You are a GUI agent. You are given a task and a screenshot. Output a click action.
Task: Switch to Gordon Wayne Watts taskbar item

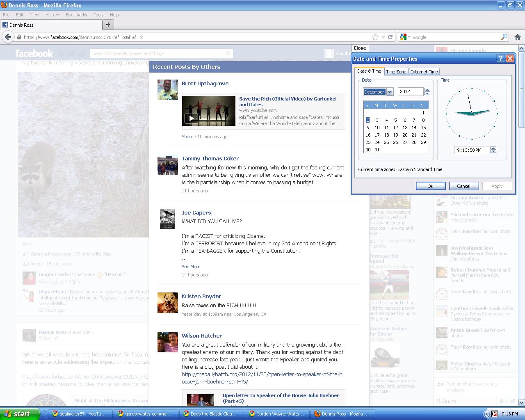(x=278, y=414)
